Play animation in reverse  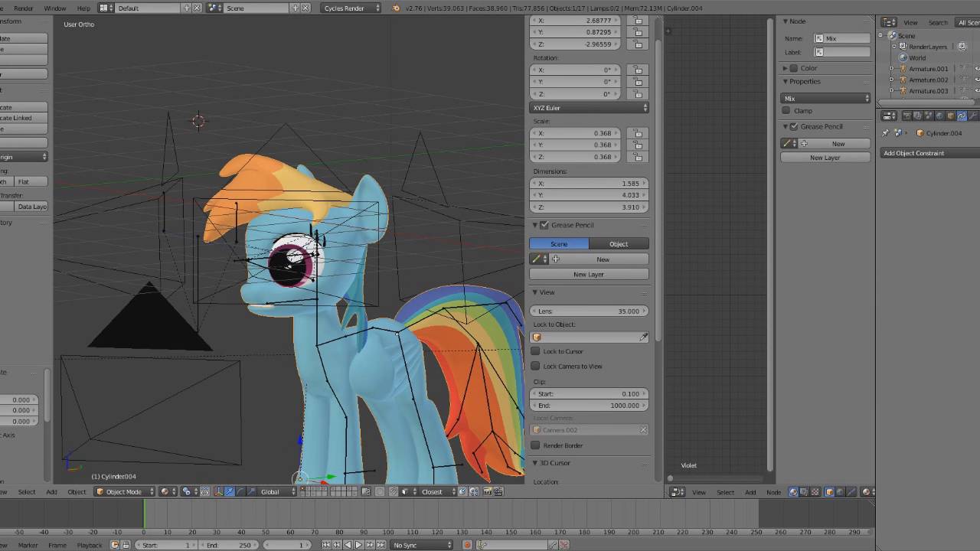(348, 545)
